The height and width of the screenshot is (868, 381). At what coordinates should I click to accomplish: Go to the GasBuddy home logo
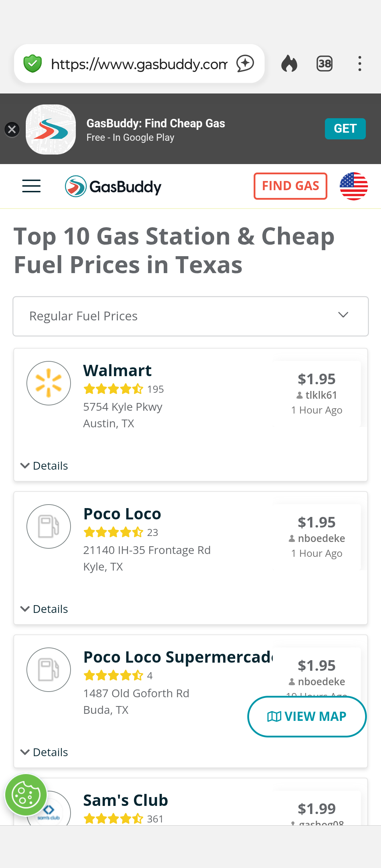coord(113,186)
